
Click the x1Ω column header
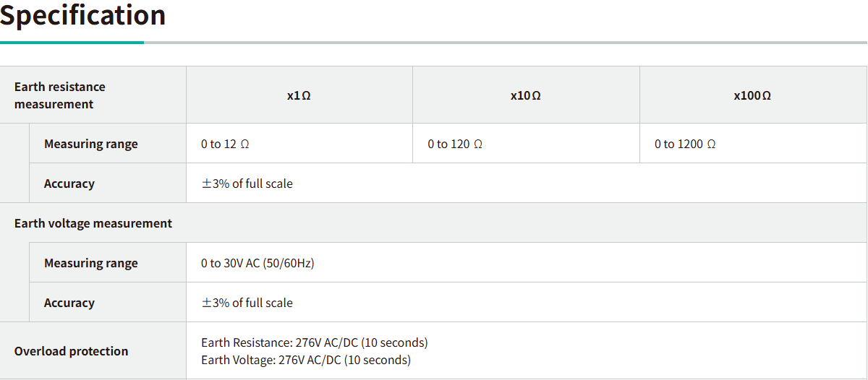(299, 95)
